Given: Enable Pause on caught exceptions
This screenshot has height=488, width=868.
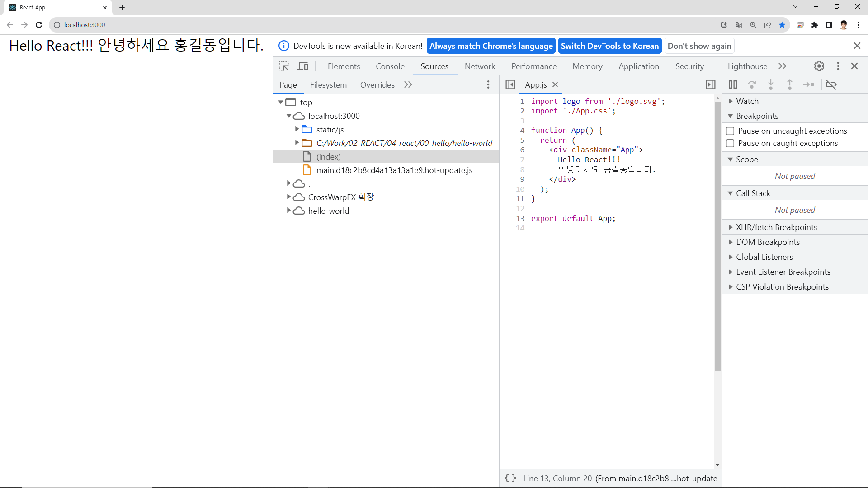Looking at the screenshot, I should pyautogui.click(x=730, y=143).
